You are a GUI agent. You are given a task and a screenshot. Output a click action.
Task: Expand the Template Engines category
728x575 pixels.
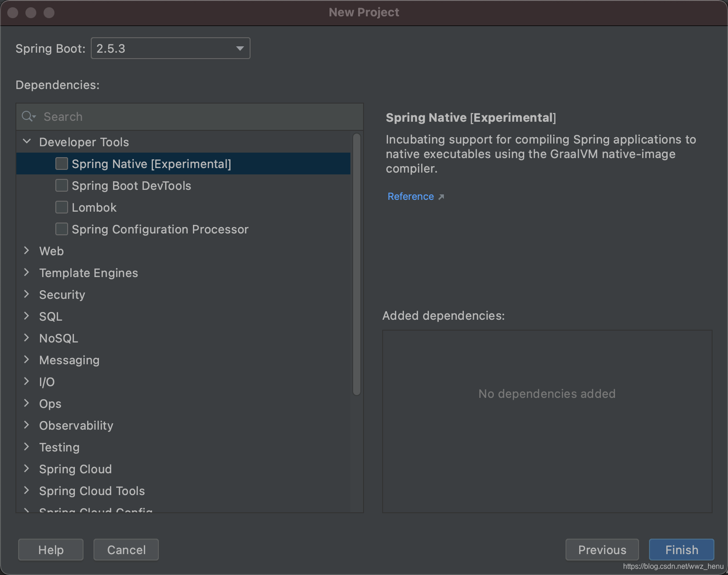click(27, 273)
